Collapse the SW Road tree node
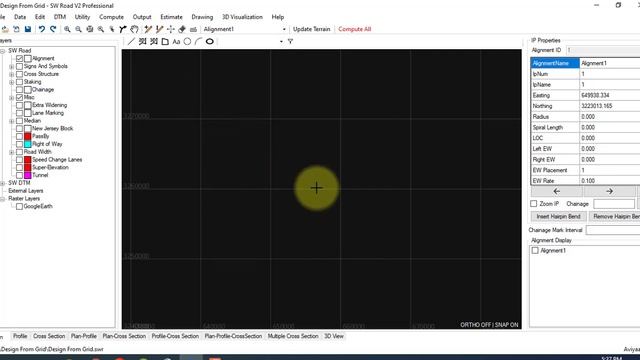Screen dimensions: 640x360 pos(2,51)
